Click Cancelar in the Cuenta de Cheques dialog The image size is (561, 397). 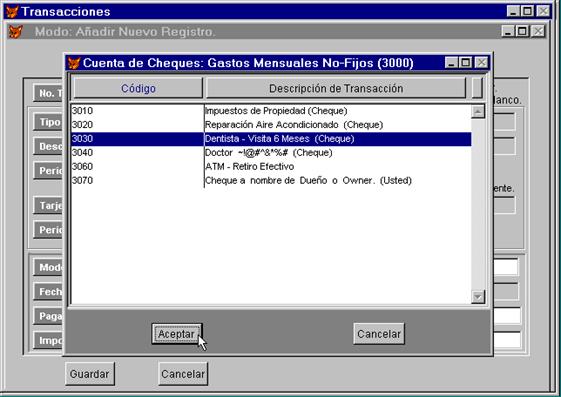click(379, 334)
